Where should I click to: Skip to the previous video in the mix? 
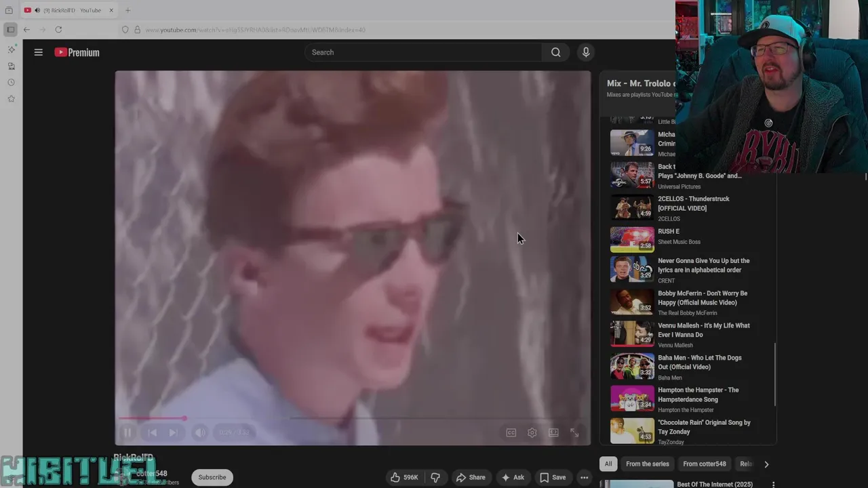click(152, 432)
